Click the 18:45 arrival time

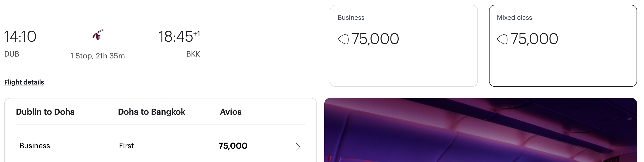(175, 37)
